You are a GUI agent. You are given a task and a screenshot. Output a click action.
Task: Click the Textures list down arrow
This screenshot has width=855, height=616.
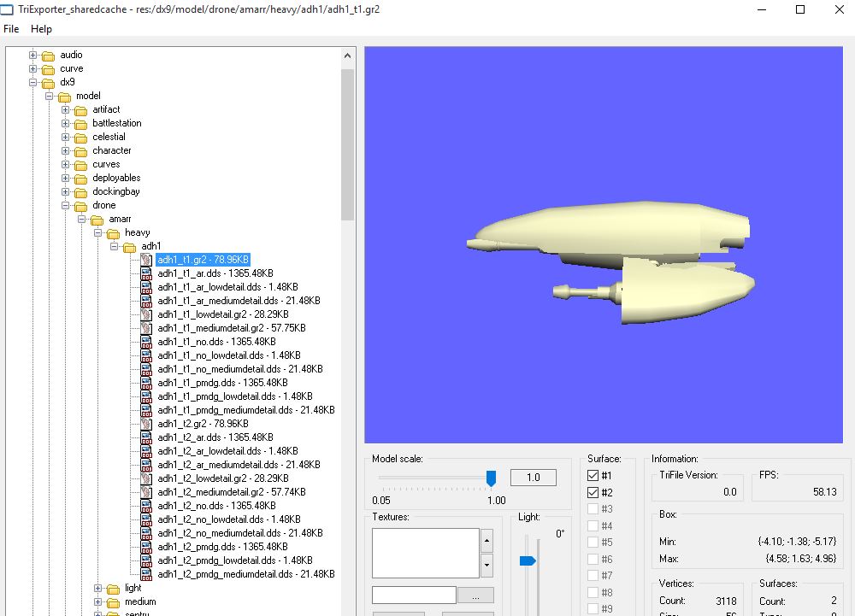[487, 566]
